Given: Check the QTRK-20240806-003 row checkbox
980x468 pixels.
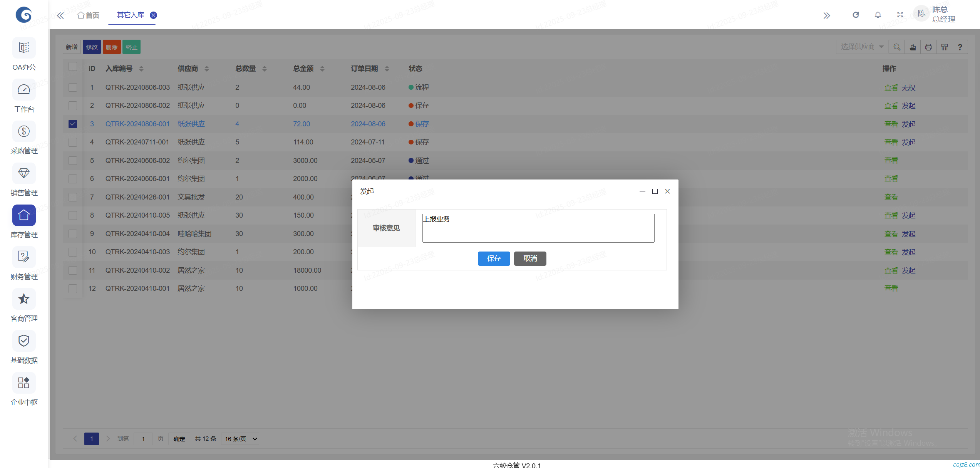Looking at the screenshot, I should [x=73, y=87].
